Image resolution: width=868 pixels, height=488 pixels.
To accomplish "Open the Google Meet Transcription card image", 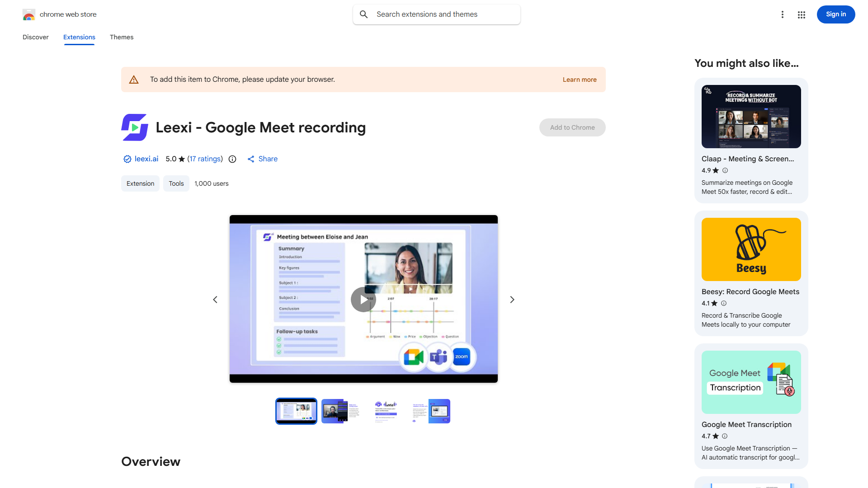I will click(751, 382).
